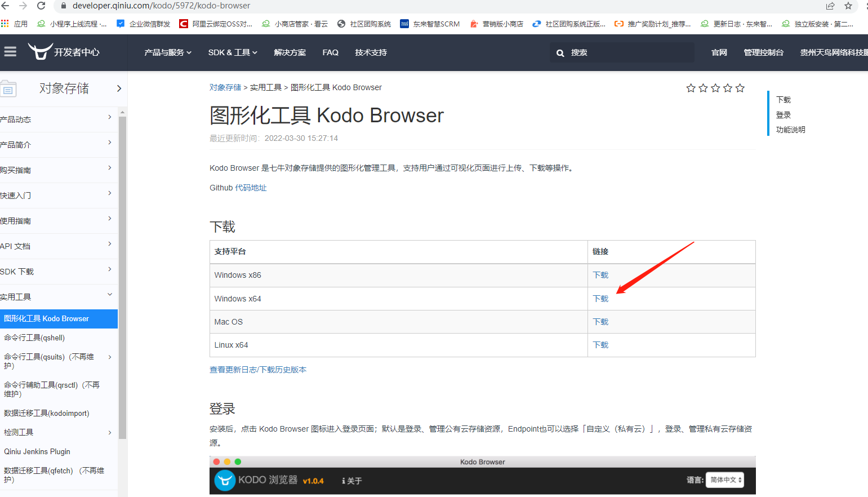Download the Mac OS version
Viewport: 868px width, 497px height.
(600, 322)
